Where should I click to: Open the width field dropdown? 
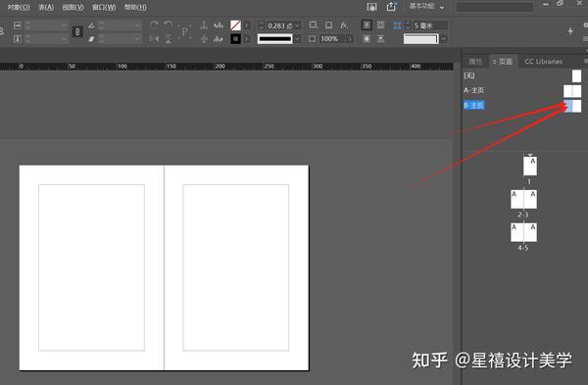[64, 25]
